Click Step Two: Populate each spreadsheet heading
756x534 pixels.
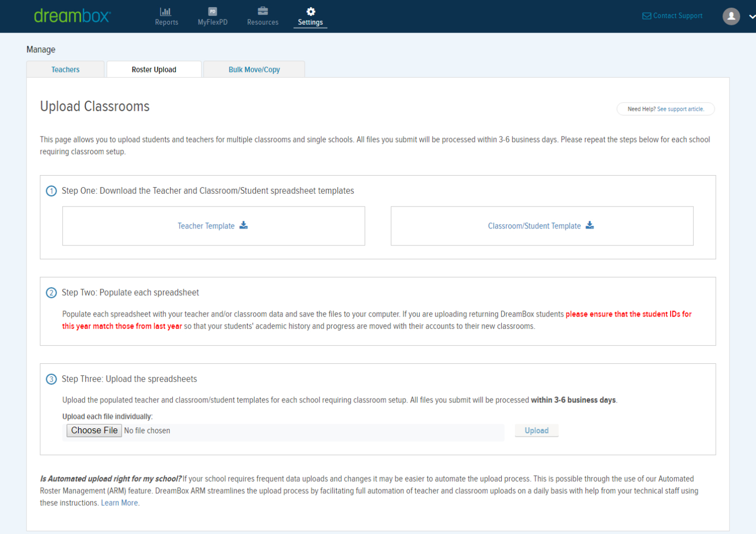click(x=130, y=292)
